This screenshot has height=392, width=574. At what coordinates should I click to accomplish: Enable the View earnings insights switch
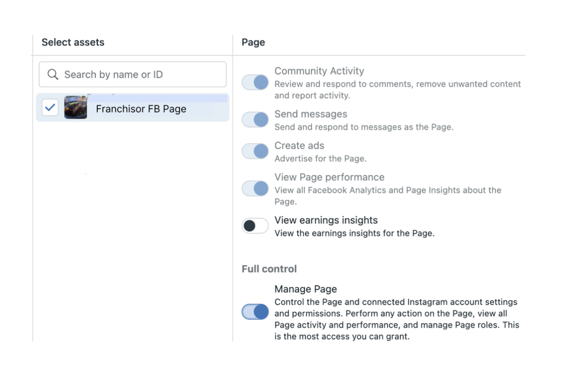coord(255,226)
